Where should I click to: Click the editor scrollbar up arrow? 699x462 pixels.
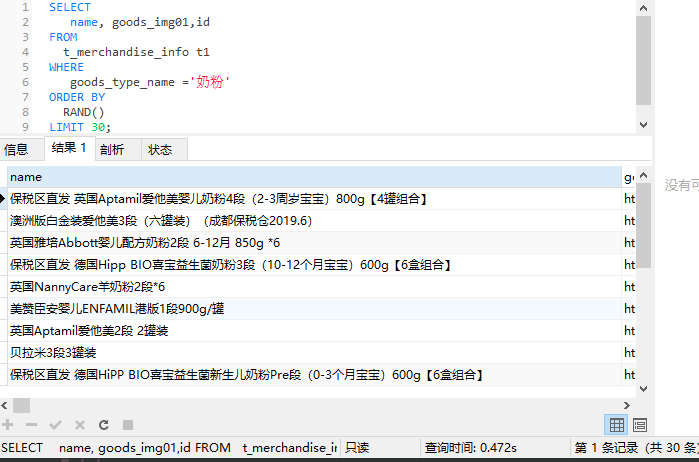point(643,8)
